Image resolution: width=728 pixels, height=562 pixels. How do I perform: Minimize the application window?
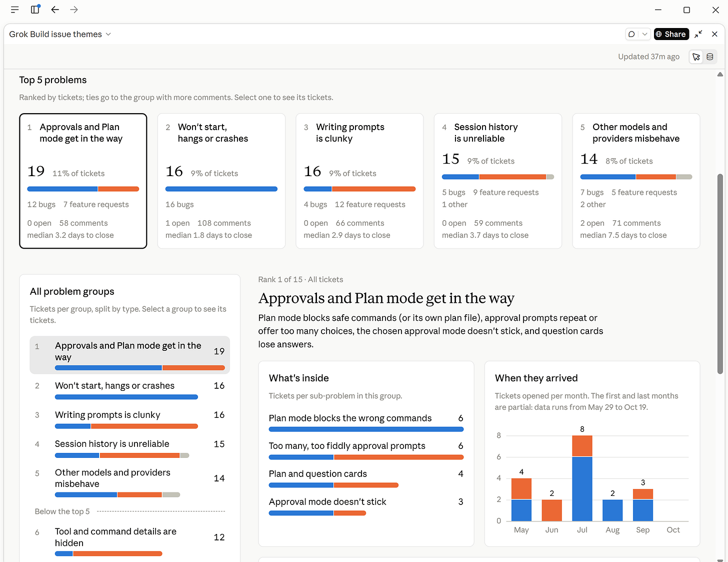[658, 10]
